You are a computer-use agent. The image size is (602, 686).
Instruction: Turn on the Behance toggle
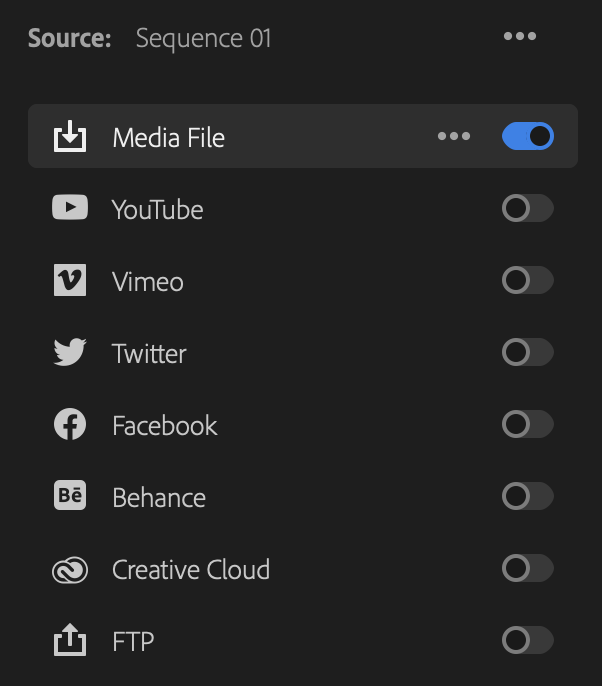point(528,496)
